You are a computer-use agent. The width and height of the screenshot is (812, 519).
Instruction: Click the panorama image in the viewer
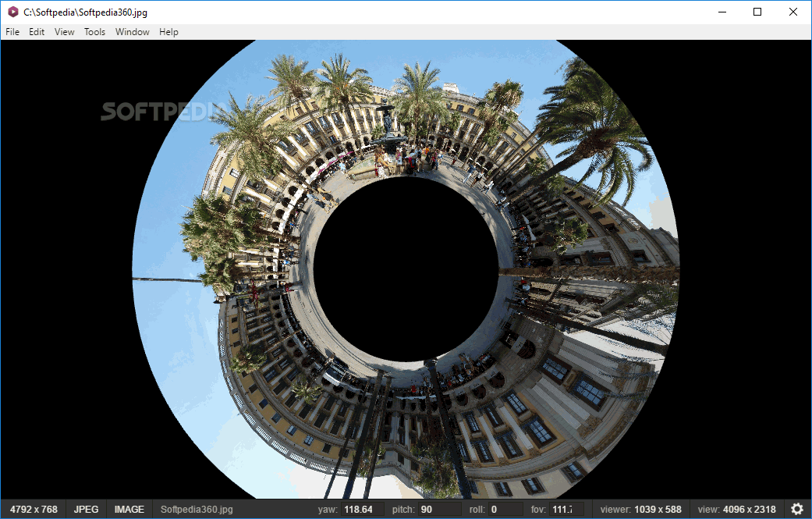point(406,269)
